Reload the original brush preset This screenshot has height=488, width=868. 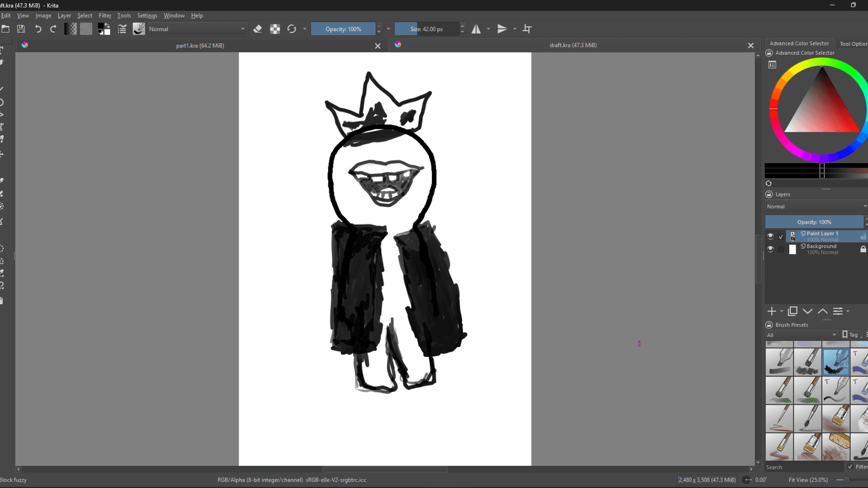(292, 29)
